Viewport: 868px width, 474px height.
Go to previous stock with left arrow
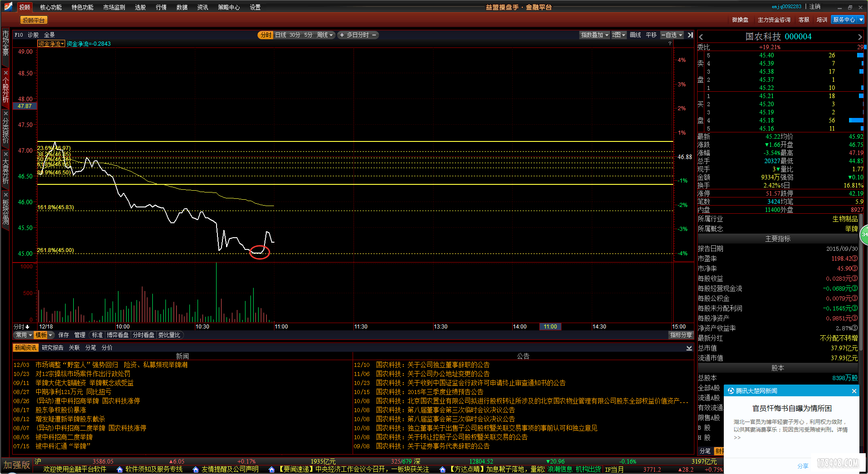[x=701, y=37]
